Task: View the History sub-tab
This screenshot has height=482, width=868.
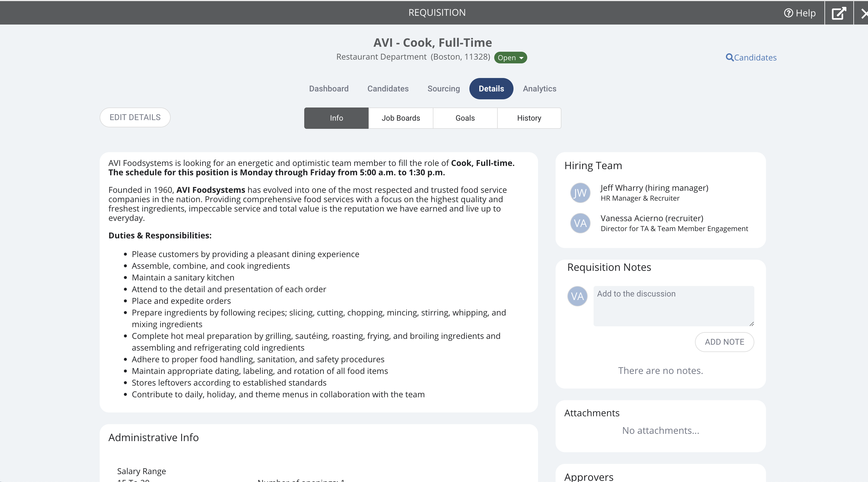Action: coord(529,118)
